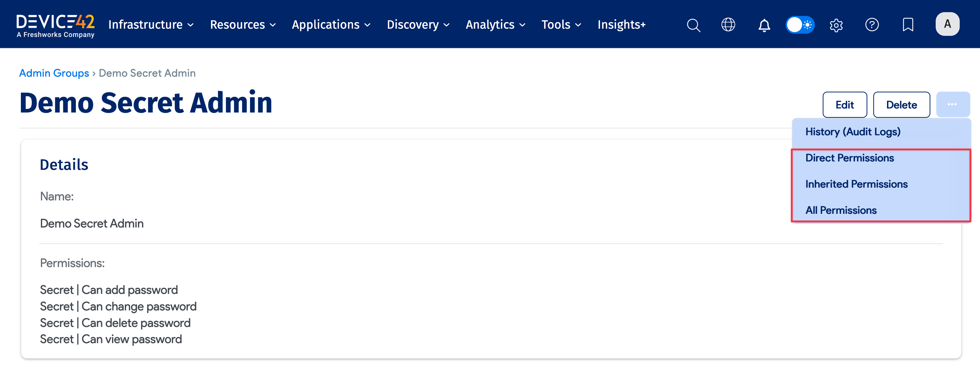This screenshot has width=980, height=374.
Task: Expand the Infrastructure menu
Action: click(151, 25)
